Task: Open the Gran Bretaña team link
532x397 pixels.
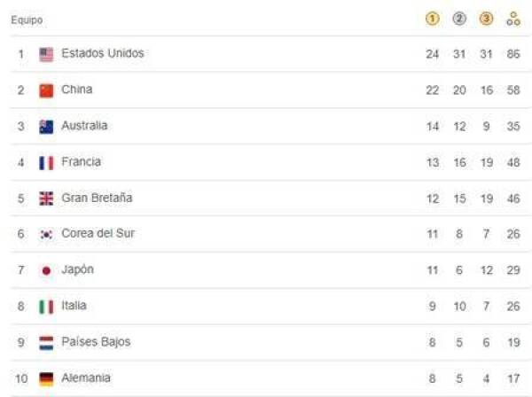Action: click(x=97, y=198)
